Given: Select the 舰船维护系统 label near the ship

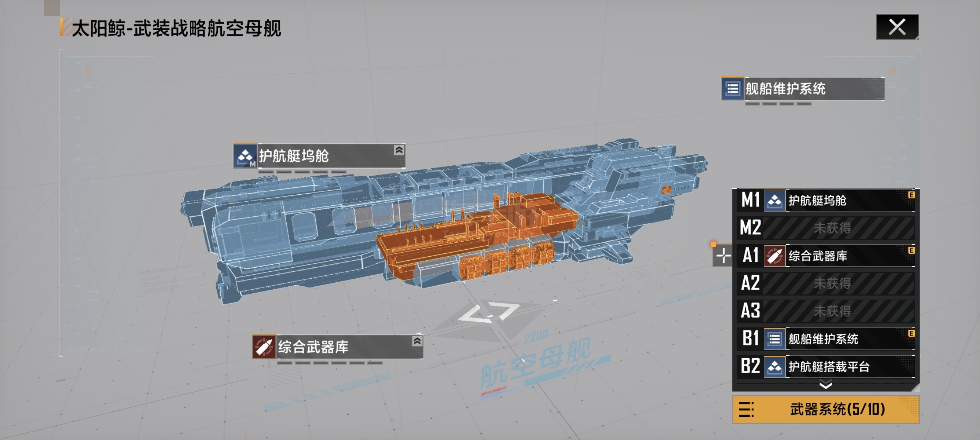Looking at the screenshot, I should click(803, 89).
